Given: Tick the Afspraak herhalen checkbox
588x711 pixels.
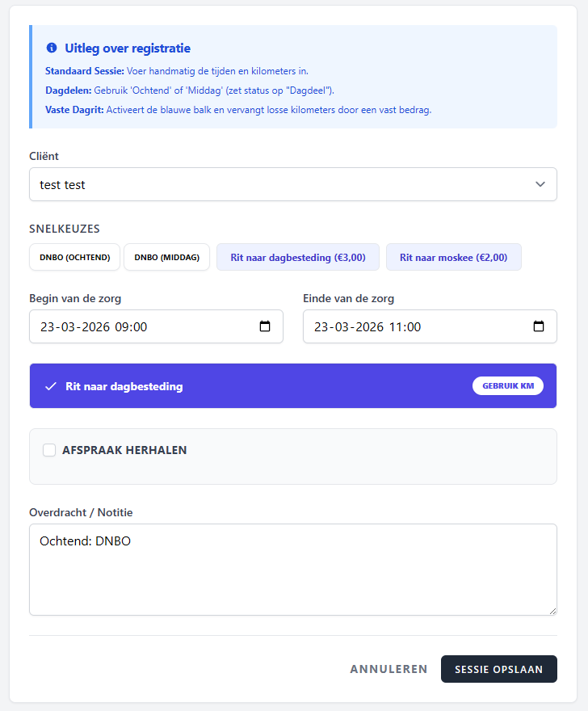Looking at the screenshot, I should pyautogui.click(x=49, y=450).
